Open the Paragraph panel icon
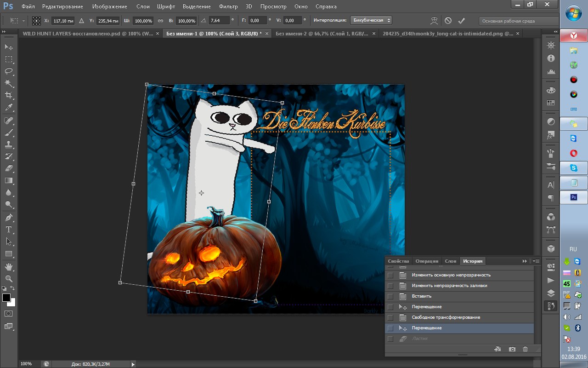The image size is (588, 368). (x=551, y=198)
